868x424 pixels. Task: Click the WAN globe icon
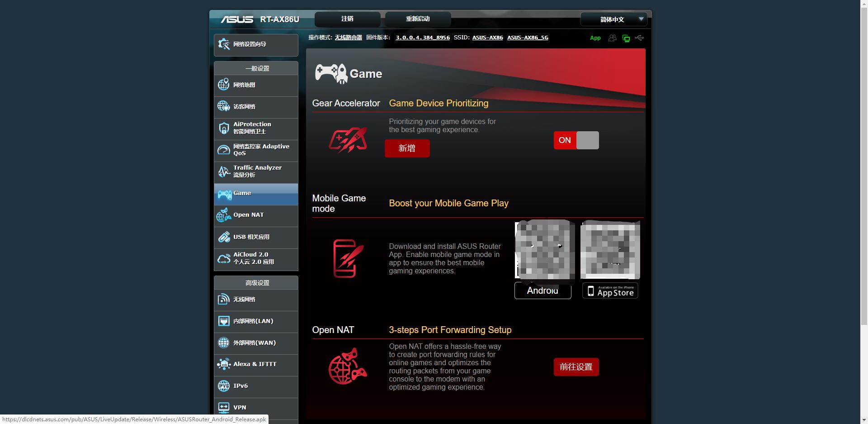tap(224, 343)
